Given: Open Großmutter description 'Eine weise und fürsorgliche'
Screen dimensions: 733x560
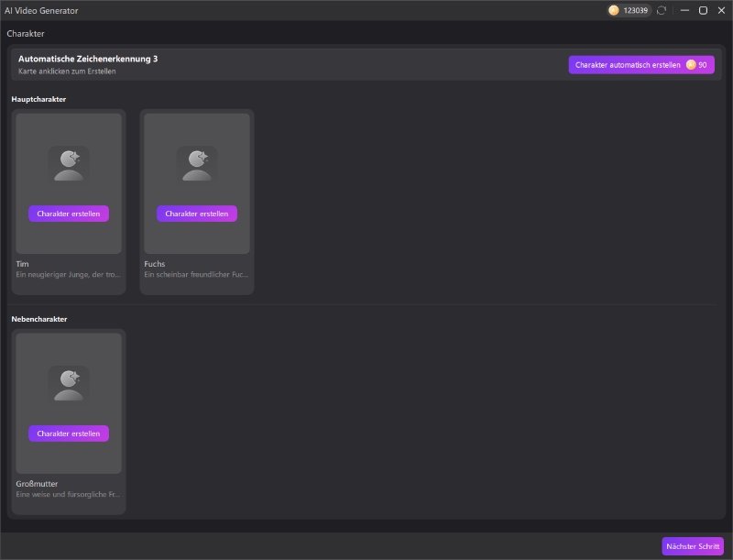Looking at the screenshot, I should coord(69,495).
